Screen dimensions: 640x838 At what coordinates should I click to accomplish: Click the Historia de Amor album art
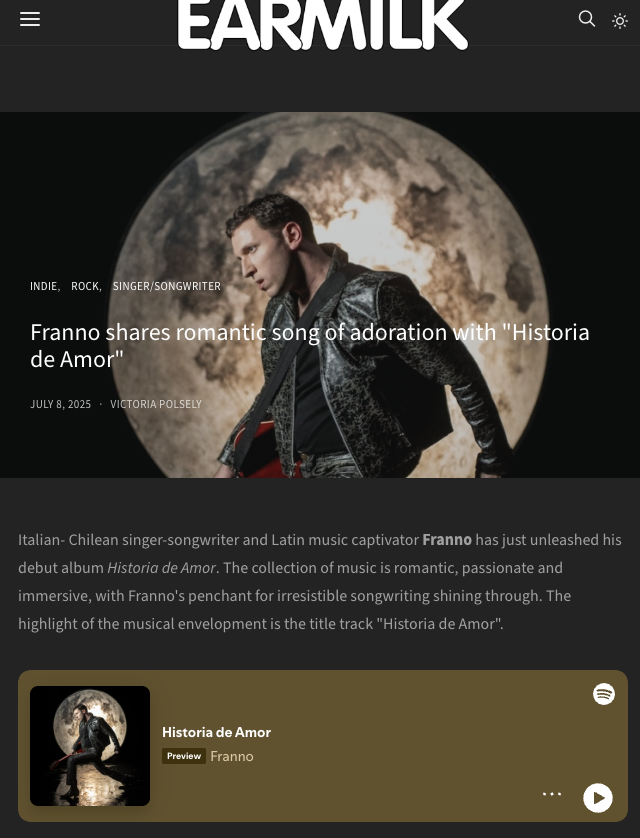90,746
